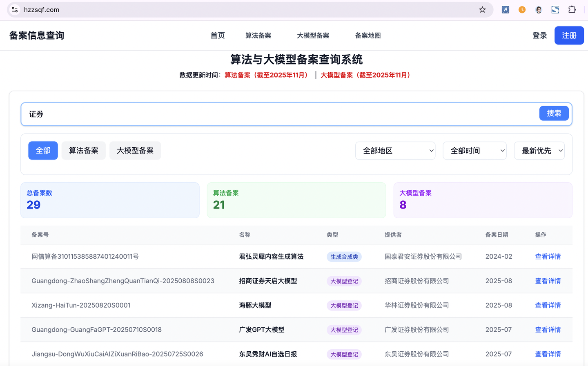
Task: Click the 登录 link
Action: pyautogui.click(x=539, y=35)
